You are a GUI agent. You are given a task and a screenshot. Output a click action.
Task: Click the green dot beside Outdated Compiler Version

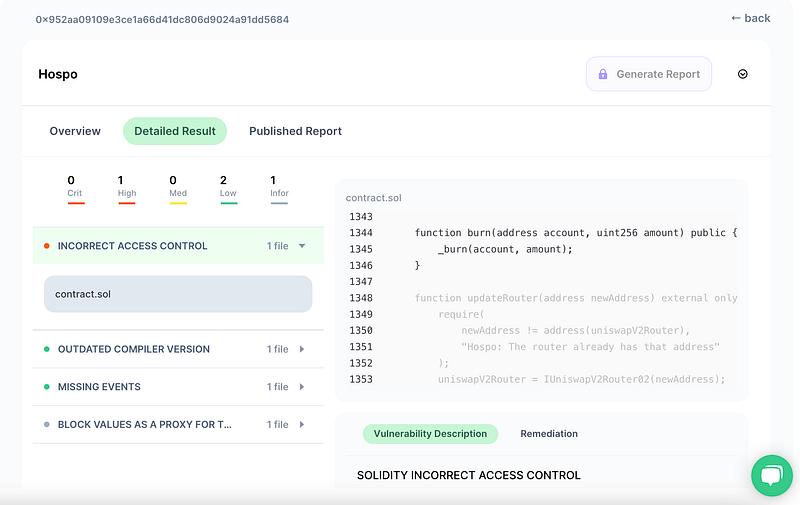pyautogui.click(x=46, y=349)
